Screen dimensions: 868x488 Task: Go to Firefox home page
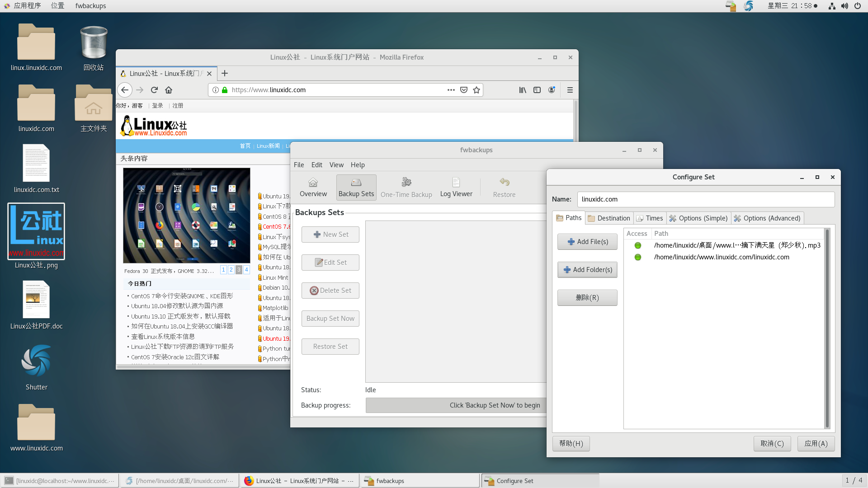click(169, 90)
